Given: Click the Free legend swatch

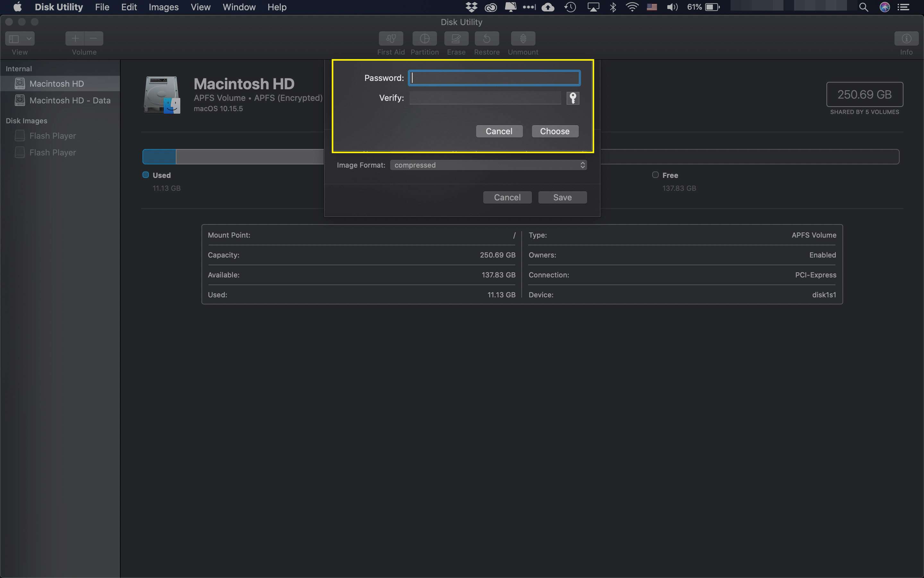Looking at the screenshot, I should click(655, 175).
